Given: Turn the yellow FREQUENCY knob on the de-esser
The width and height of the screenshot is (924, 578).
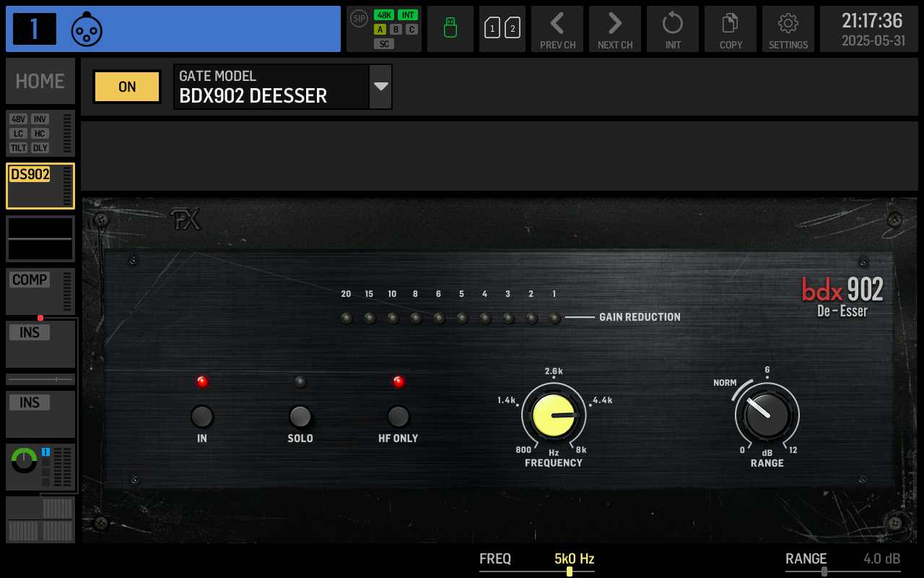Looking at the screenshot, I should (553, 415).
